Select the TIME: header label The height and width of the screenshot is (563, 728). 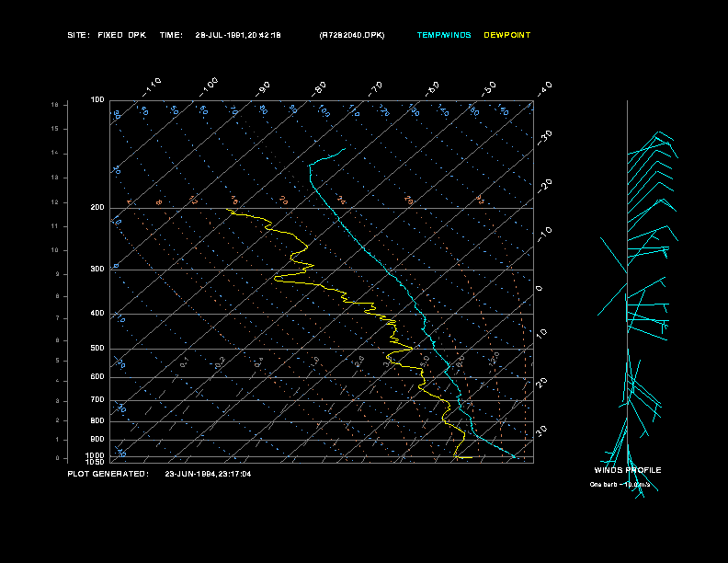[x=171, y=35]
